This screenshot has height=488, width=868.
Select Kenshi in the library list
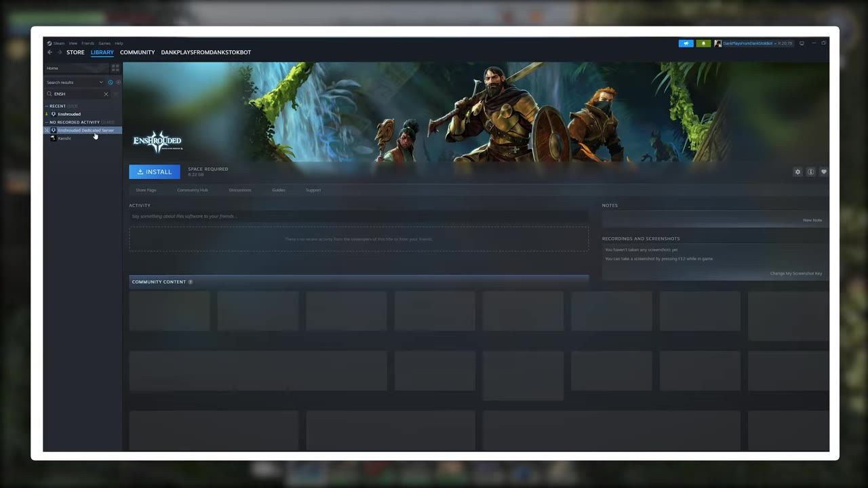coord(64,138)
